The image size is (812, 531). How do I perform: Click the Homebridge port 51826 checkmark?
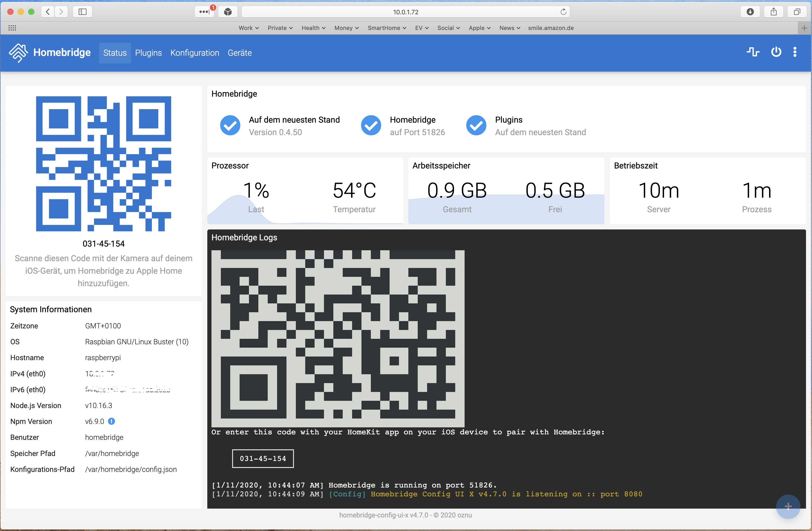pos(371,126)
